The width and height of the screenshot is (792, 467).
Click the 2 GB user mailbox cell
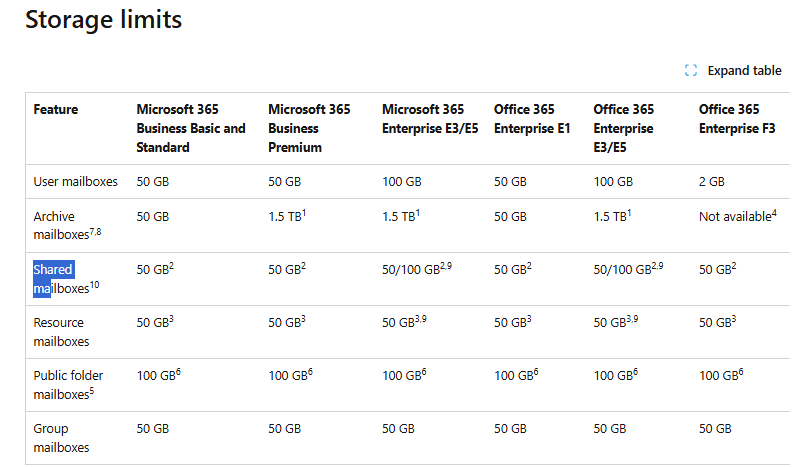tap(712, 182)
